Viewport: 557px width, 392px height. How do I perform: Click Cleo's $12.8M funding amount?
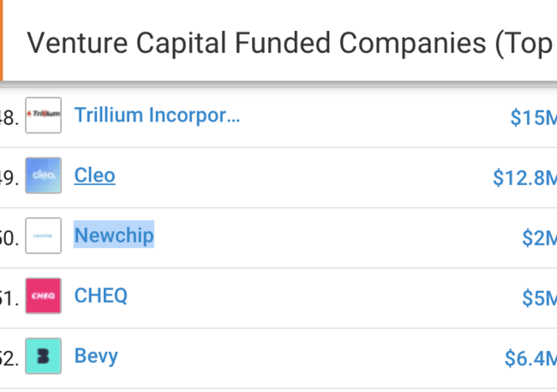coord(524,178)
